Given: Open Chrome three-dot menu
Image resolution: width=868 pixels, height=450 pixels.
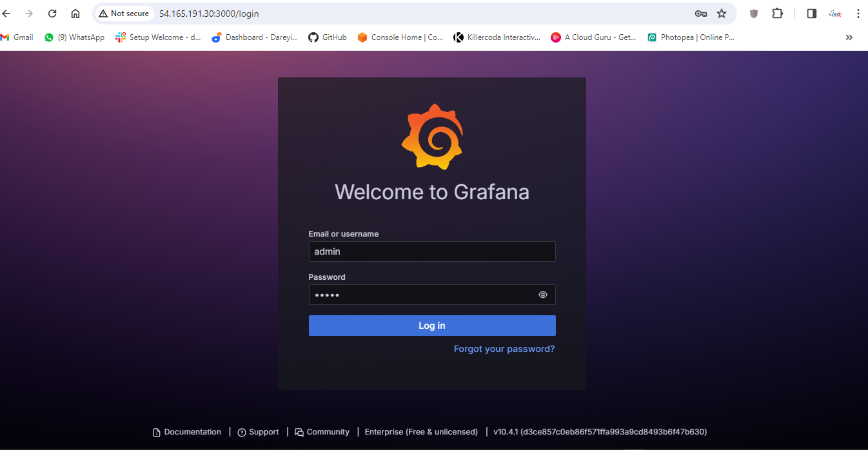Looking at the screenshot, I should pos(858,14).
